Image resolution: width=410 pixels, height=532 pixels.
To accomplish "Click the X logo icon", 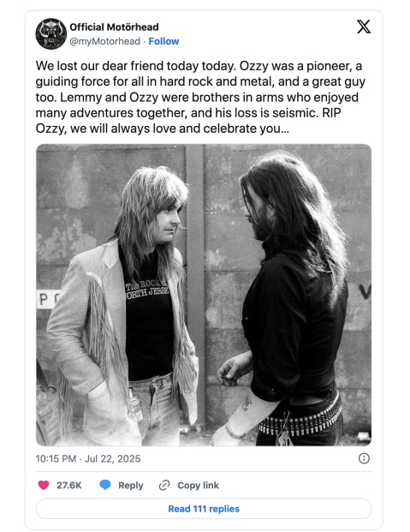I will pos(364,27).
